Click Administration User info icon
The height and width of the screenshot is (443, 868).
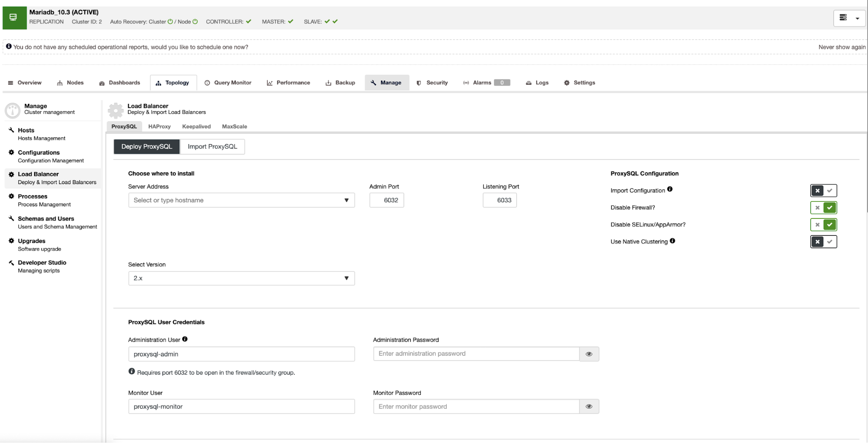(185, 339)
